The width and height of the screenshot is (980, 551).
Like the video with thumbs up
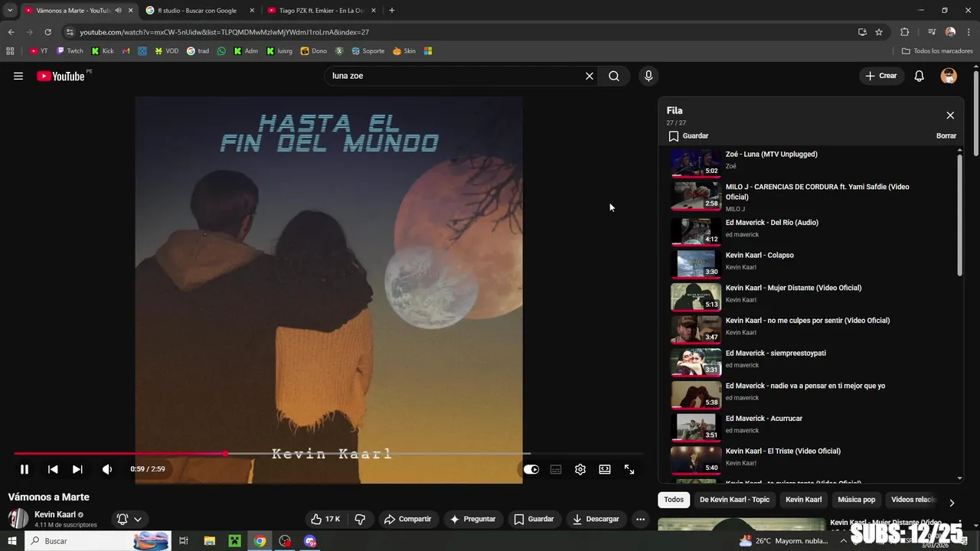(x=325, y=519)
